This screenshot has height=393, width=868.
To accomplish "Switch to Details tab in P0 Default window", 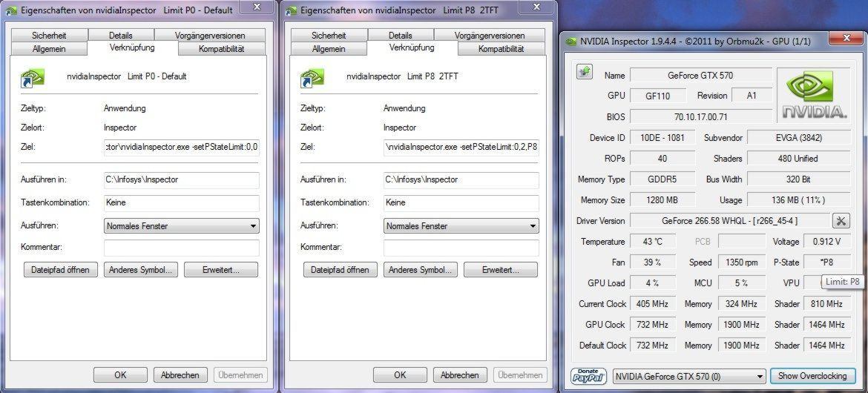I will (121, 36).
